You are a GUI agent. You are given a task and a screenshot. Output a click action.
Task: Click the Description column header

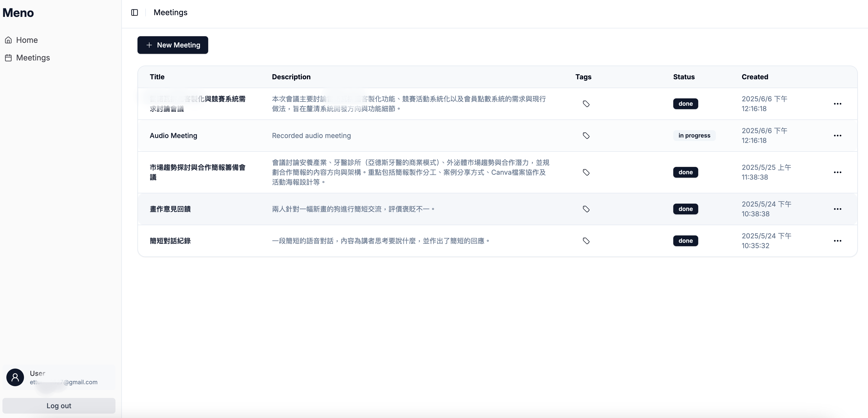291,77
